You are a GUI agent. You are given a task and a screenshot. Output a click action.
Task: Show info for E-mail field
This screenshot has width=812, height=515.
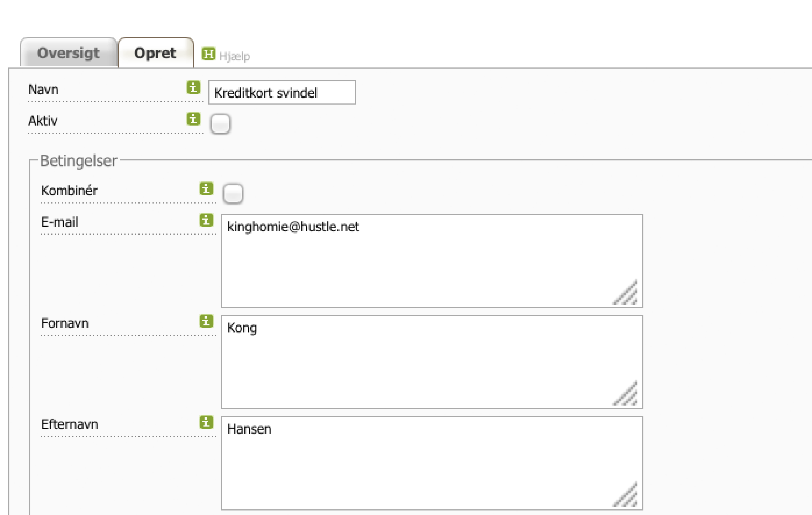pos(206,220)
